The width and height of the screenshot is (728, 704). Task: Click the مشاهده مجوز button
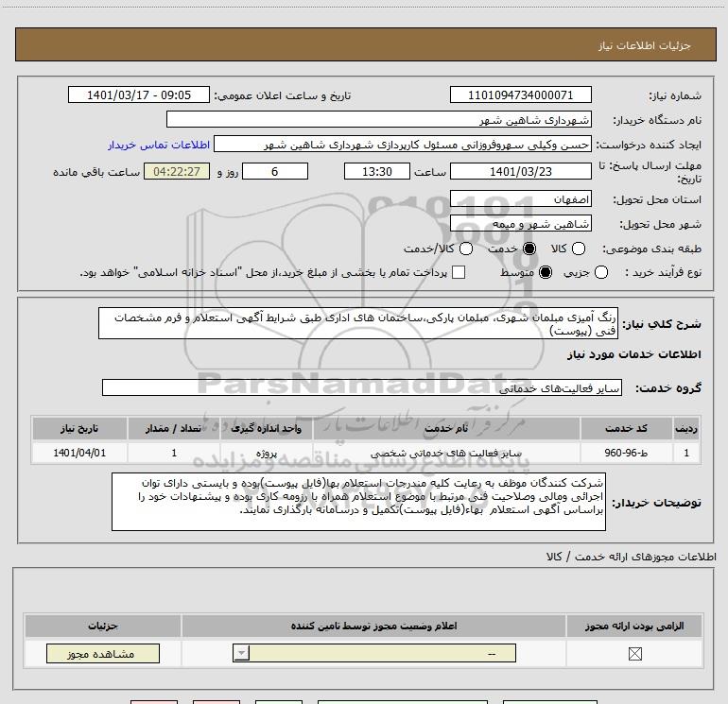pyautogui.click(x=103, y=653)
